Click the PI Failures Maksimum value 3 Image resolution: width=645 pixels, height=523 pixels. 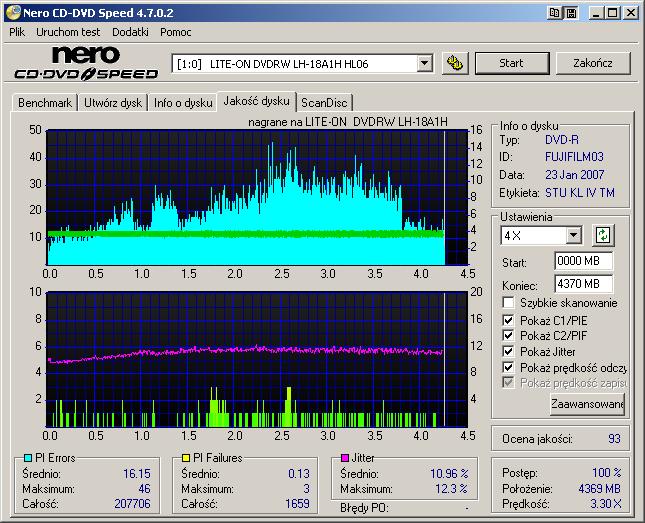tap(306, 489)
